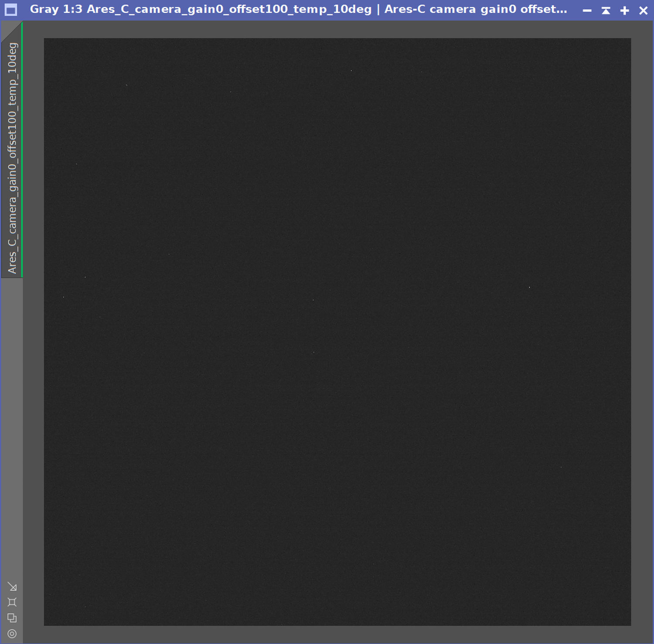Select the vertical Ares_C_camera_gain0 view tab
The image size is (654, 644).
coord(12,157)
